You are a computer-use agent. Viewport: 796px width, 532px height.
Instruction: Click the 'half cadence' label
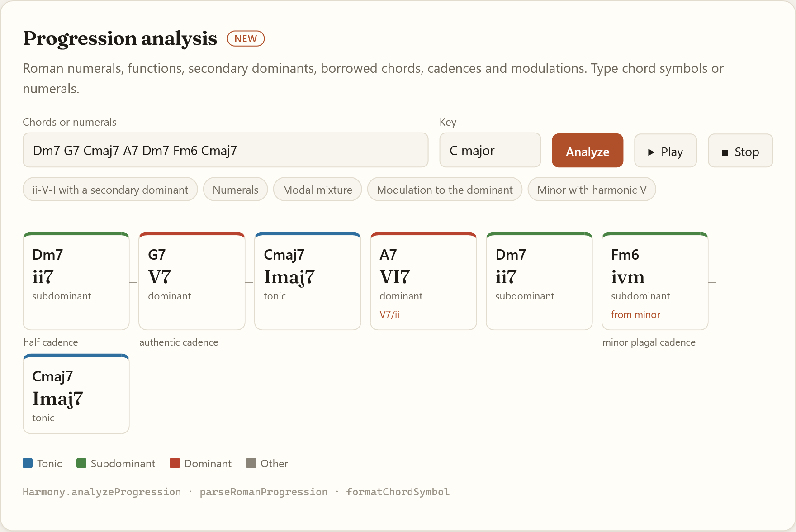click(x=51, y=342)
